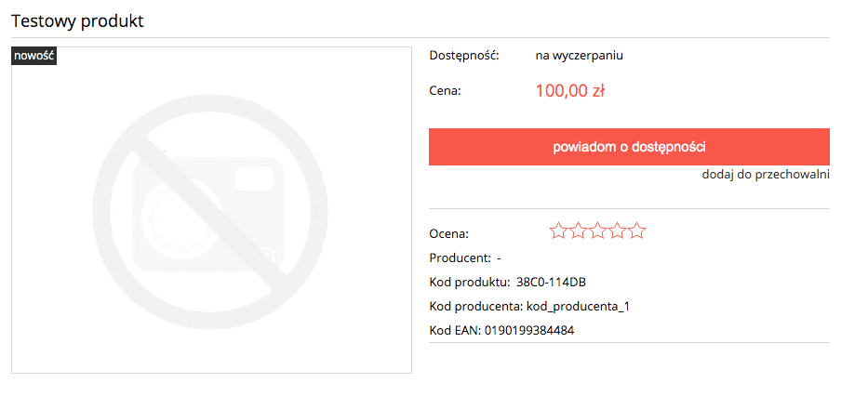Image resolution: width=868 pixels, height=396 pixels.
Task: Select the fourth rating star
Action: click(x=617, y=231)
